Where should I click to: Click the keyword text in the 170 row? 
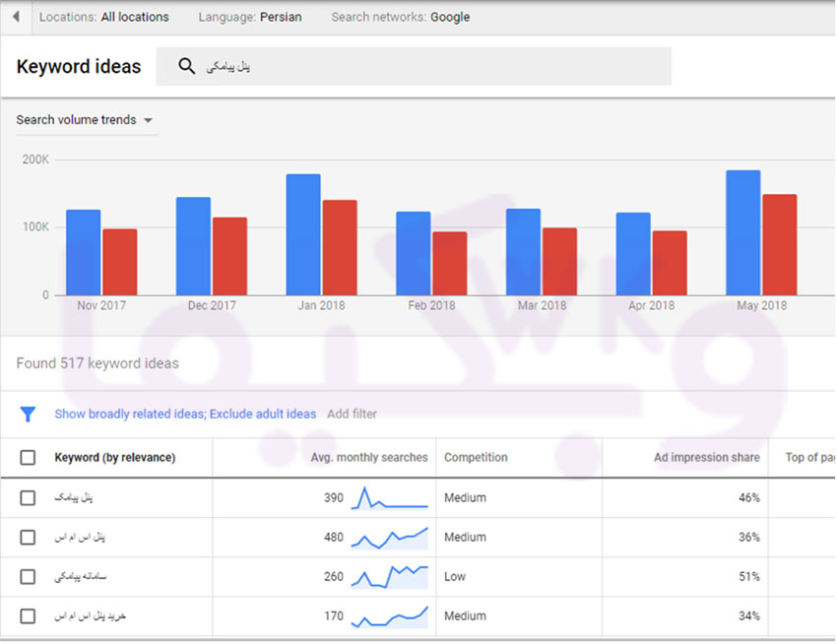[x=91, y=616]
